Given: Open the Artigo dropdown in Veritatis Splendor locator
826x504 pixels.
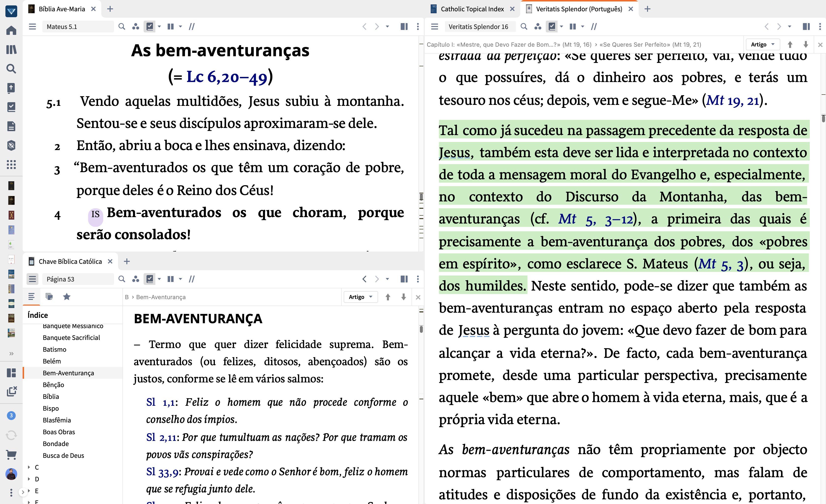Looking at the screenshot, I should coord(762,44).
